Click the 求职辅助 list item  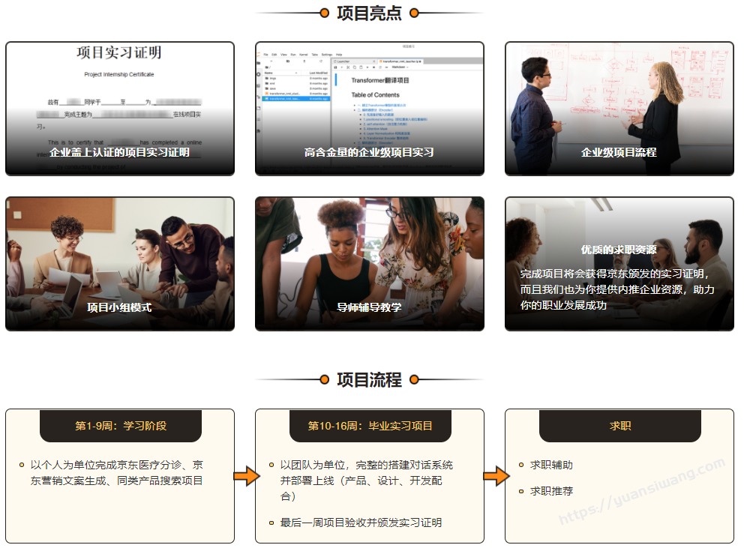551,465
